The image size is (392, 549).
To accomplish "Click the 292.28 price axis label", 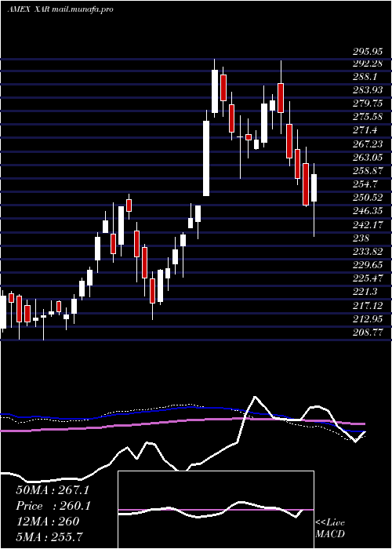I will pos(367,63).
